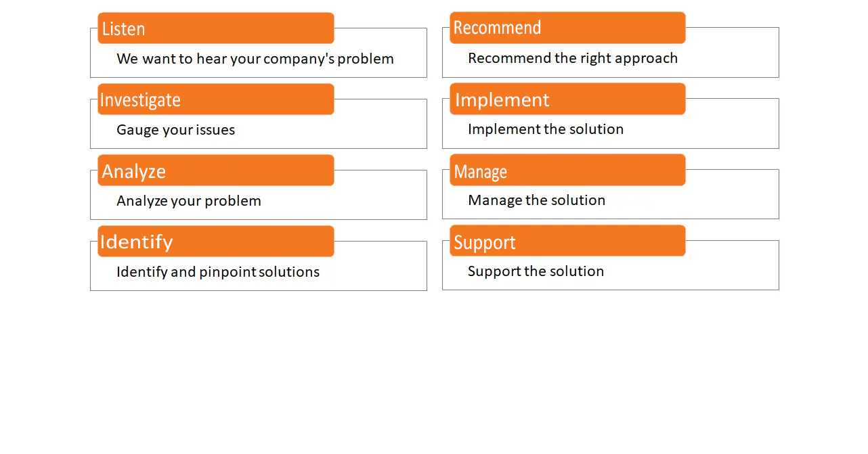Select the orange Implement header
Screen dimensions: 868x454
567,99
